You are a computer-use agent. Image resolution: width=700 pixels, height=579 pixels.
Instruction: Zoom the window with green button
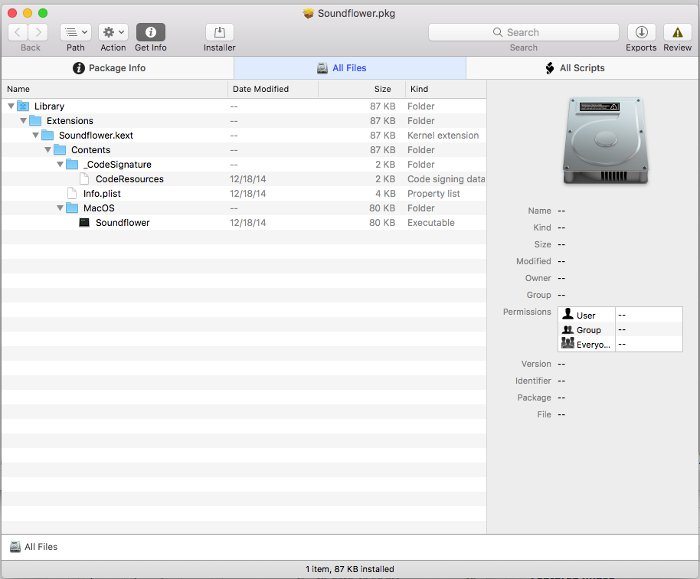point(43,13)
